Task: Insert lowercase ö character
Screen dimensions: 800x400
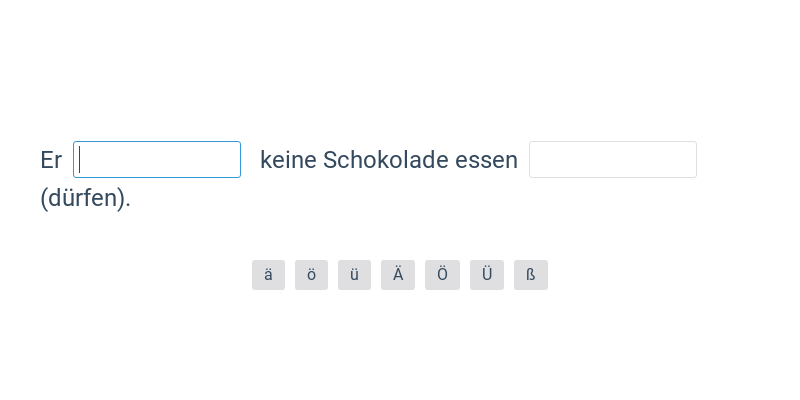Action: pyautogui.click(x=311, y=275)
